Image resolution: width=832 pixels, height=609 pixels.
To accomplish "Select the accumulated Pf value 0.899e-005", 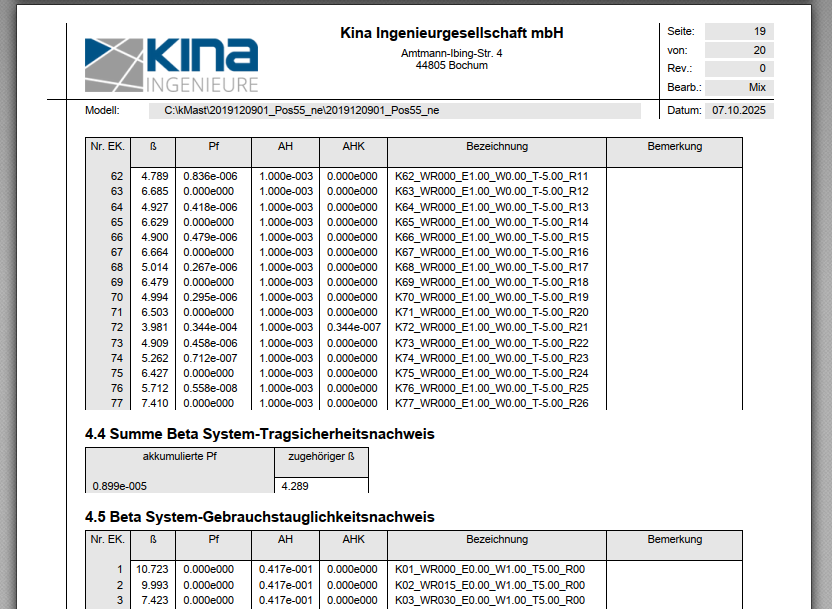I will click(x=120, y=486).
